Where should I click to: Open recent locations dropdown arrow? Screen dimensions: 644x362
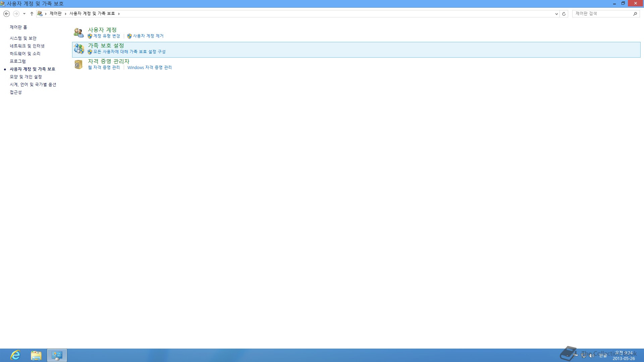[x=24, y=14]
